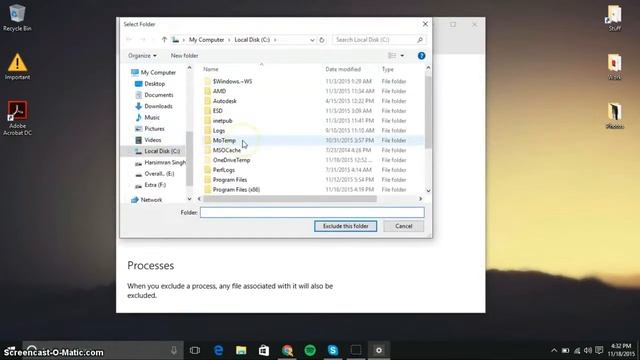640x360 pixels.
Task: Click navigation pane scroll down arrow
Action: 189,199
